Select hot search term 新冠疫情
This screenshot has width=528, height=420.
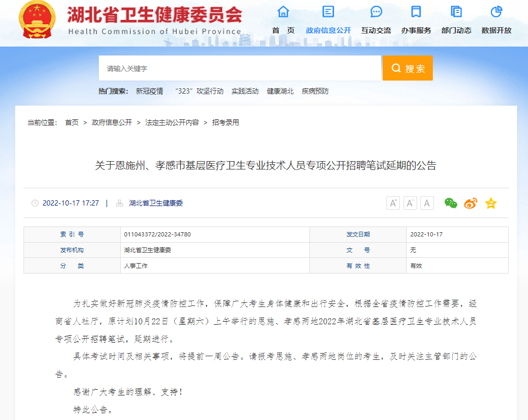150,91
